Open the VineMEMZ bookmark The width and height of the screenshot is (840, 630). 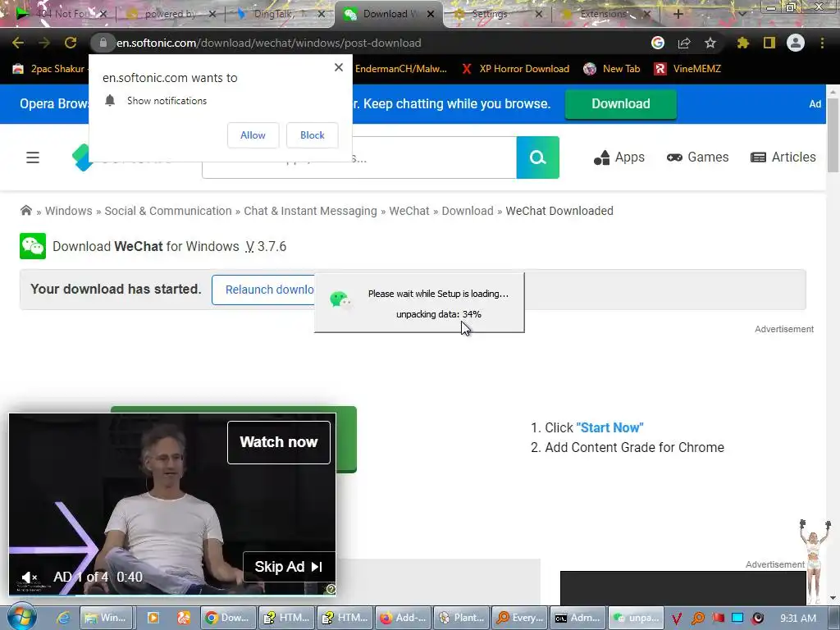688,69
